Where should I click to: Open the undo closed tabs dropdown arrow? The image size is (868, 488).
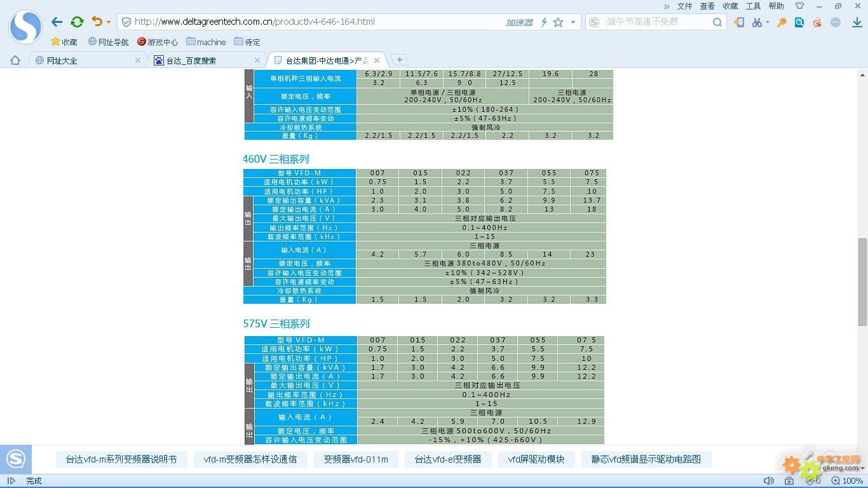[x=108, y=22]
